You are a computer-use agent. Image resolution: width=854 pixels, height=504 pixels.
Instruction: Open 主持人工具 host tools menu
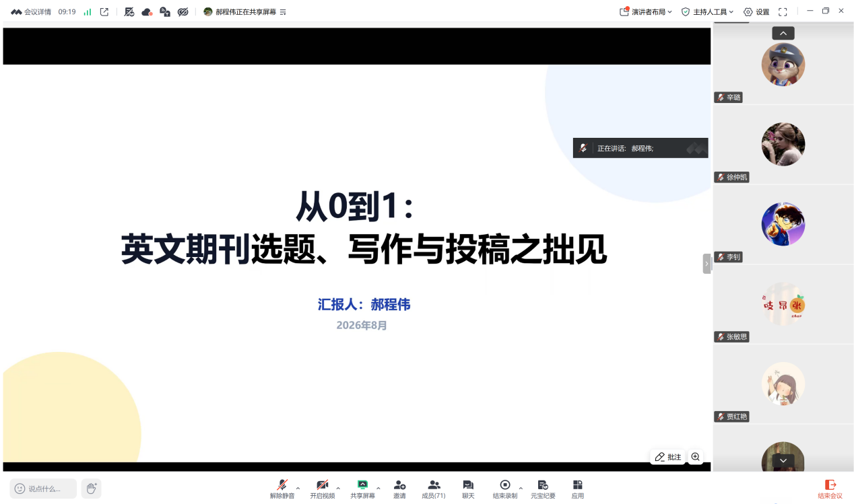click(x=707, y=11)
